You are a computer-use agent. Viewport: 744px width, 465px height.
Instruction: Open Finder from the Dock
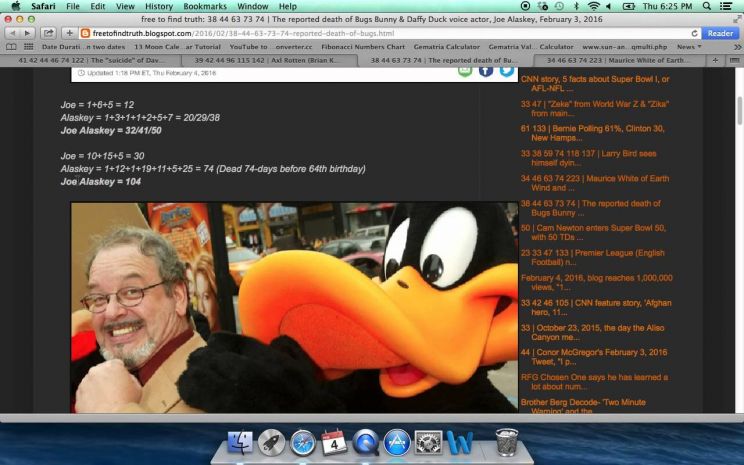coord(240,442)
